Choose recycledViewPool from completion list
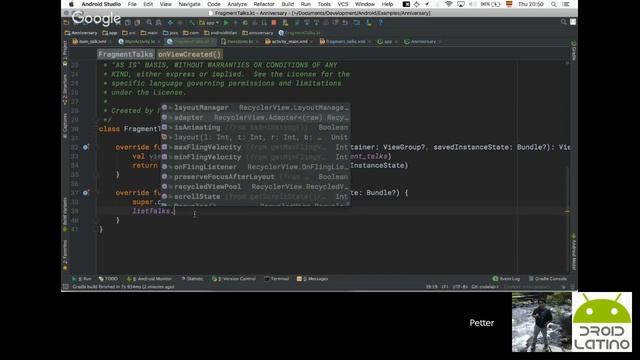 (255, 187)
